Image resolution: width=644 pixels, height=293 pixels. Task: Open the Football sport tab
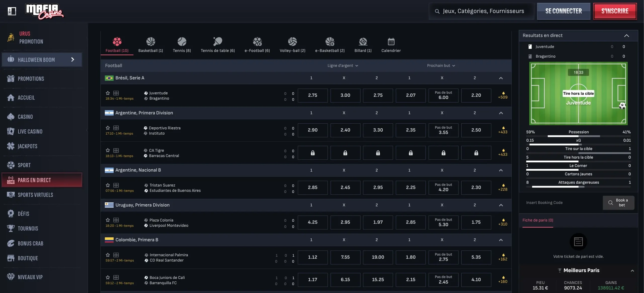click(x=117, y=45)
